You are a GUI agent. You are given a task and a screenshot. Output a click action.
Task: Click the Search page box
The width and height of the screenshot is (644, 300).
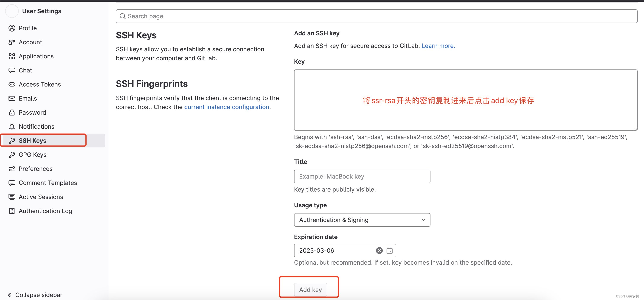click(377, 16)
